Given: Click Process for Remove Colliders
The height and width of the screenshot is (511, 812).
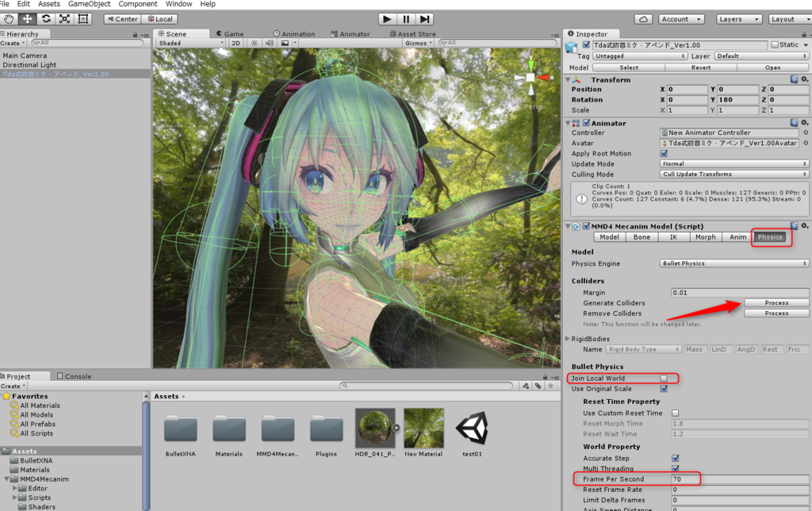Looking at the screenshot, I should coord(776,313).
